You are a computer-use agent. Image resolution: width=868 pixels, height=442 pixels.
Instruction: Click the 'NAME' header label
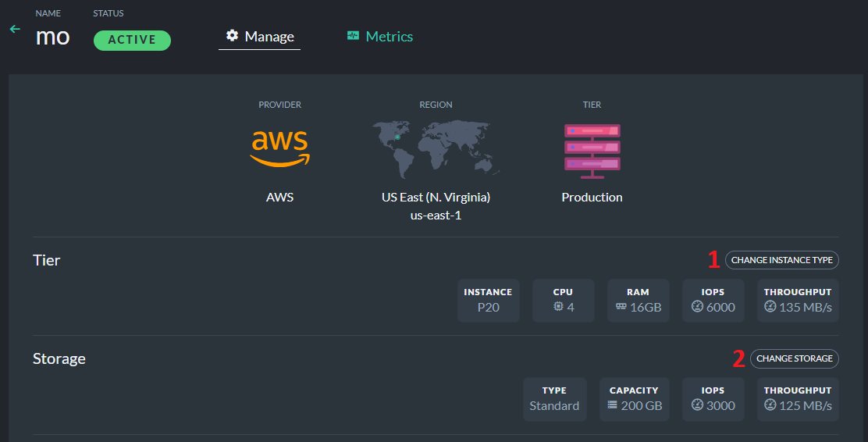(x=48, y=13)
